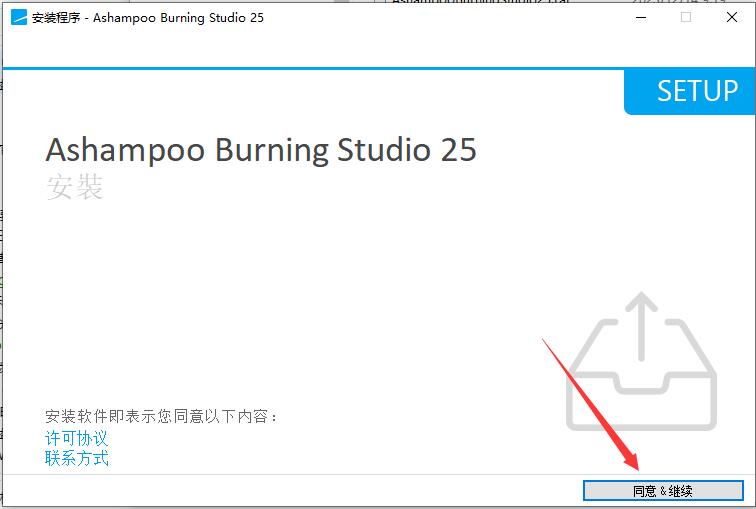Viewport: 756px width, 509px height.
Task: Click the blue SETUP badge
Action: (689, 92)
